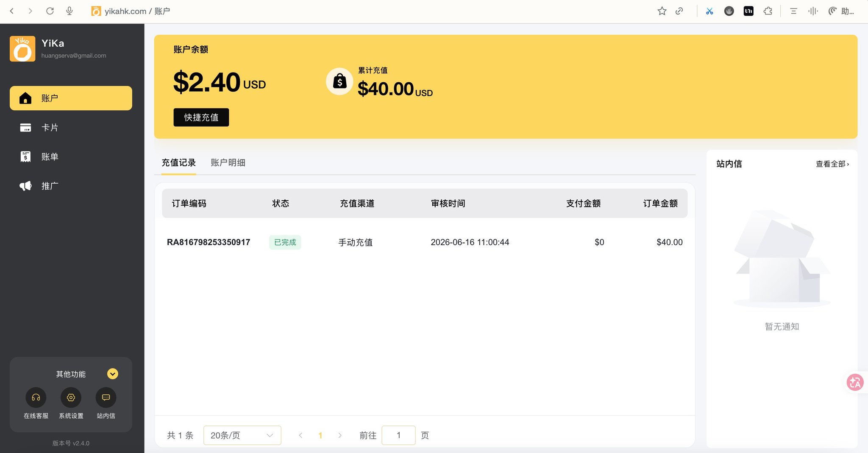
Task: Click the 2026-06-16 11:00:44 review time
Action: point(470,242)
